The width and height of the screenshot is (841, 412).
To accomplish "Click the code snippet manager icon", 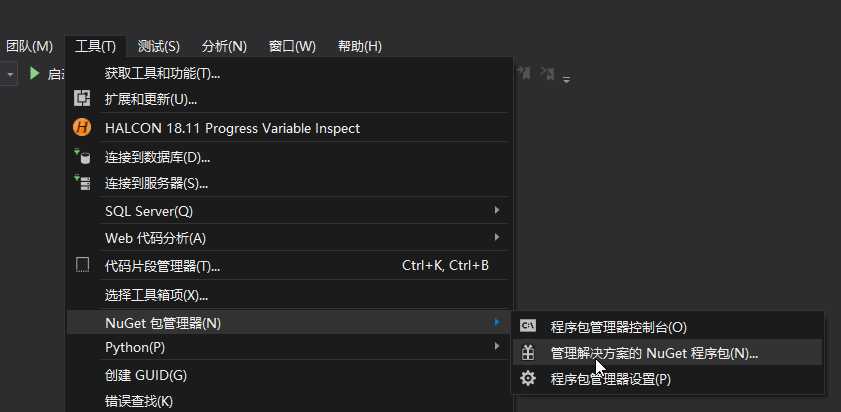I will pos(82,265).
